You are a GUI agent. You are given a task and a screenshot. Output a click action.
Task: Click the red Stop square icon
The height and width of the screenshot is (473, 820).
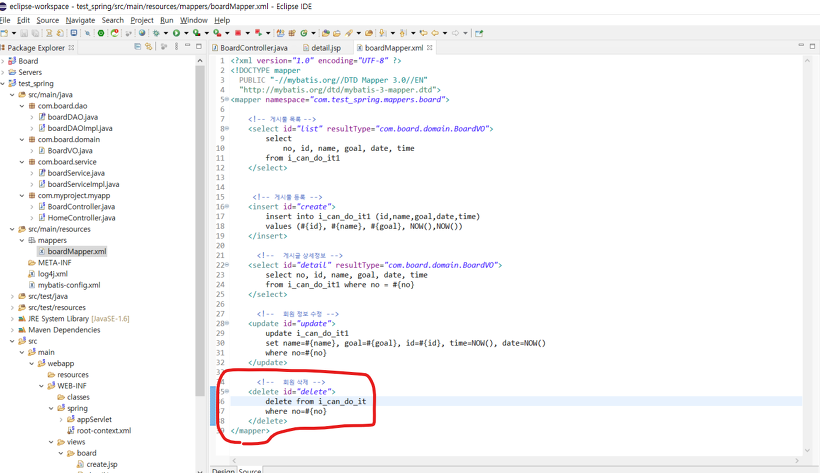pyautogui.click(x=238, y=33)
